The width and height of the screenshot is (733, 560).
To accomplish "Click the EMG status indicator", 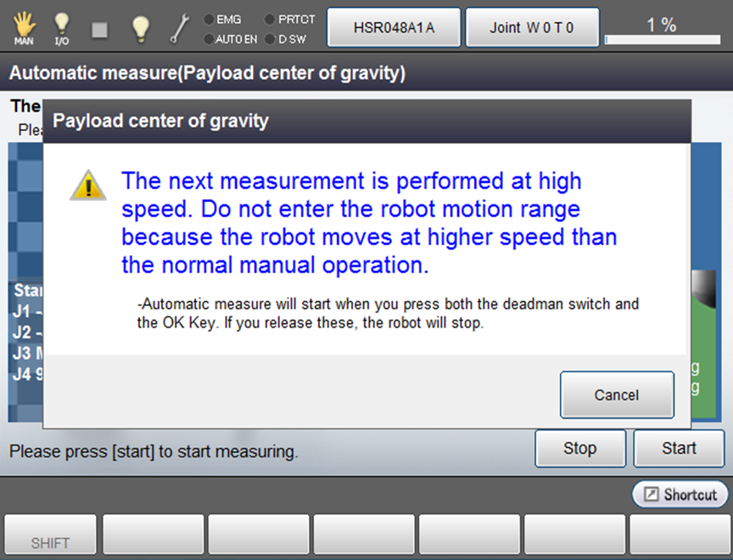I will pos(223,19).
